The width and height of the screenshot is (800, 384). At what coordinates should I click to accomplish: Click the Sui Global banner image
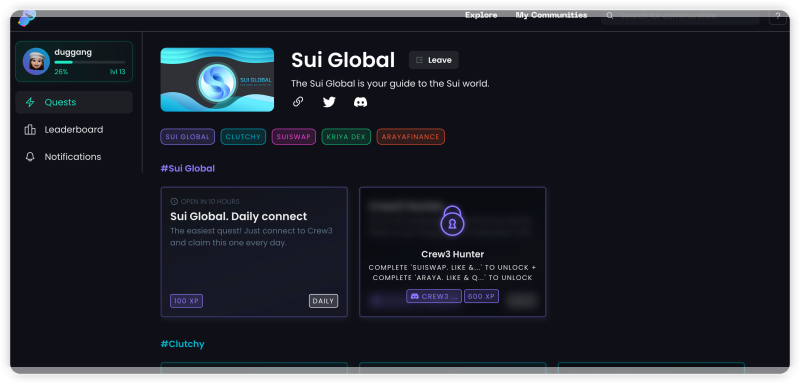click(x=217, y=80)
